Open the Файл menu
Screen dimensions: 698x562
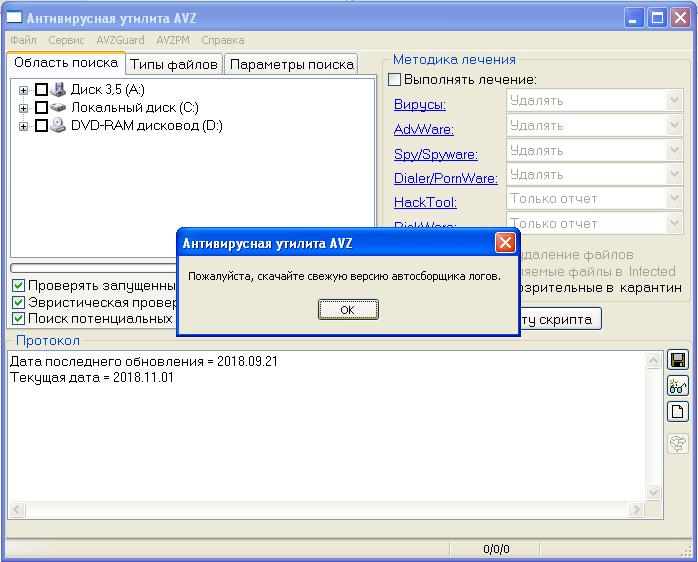click(24, 40)
